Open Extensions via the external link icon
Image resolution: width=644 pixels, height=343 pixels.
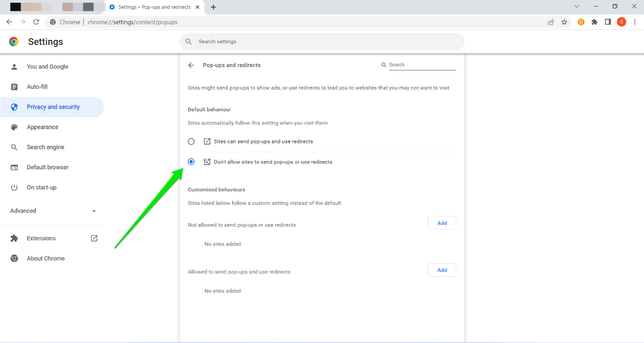tap(94, 238)
